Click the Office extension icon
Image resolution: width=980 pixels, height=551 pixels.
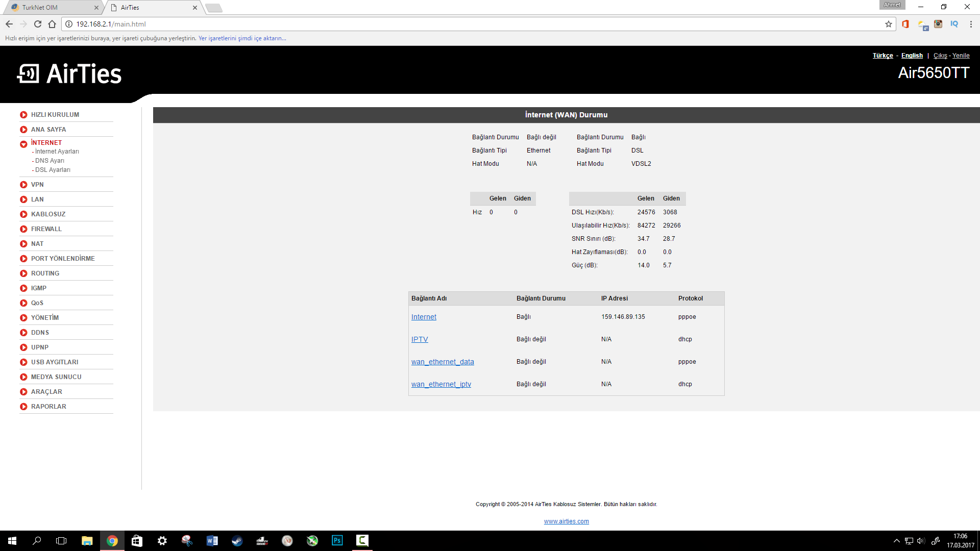[905, 24]
